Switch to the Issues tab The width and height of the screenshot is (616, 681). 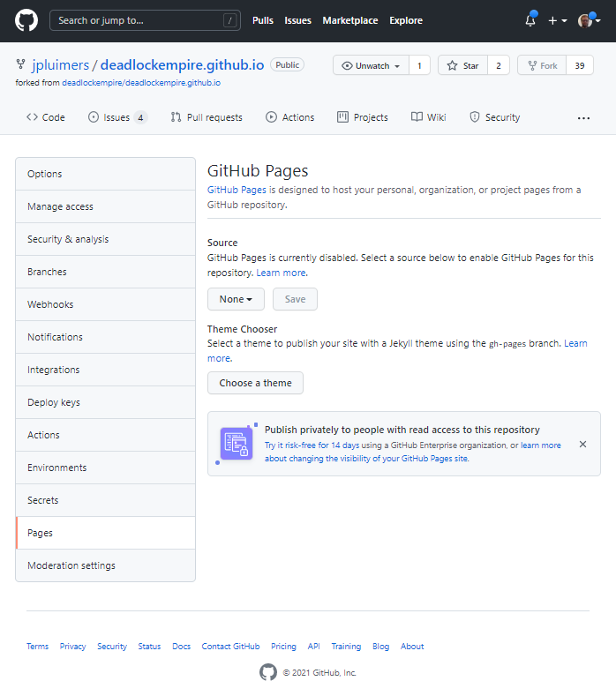tap(116, 117)
